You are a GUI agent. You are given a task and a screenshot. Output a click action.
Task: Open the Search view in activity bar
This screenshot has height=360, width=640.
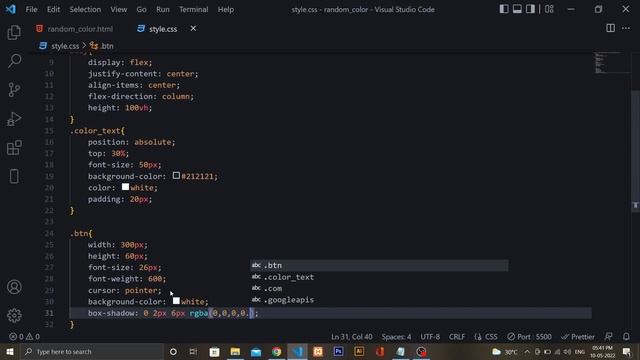click(14, 61)
